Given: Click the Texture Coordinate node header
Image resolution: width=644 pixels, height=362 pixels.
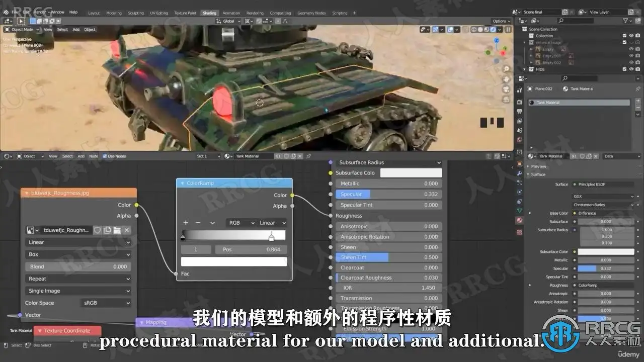Looking at the screenshot, I should pos(67,331).
